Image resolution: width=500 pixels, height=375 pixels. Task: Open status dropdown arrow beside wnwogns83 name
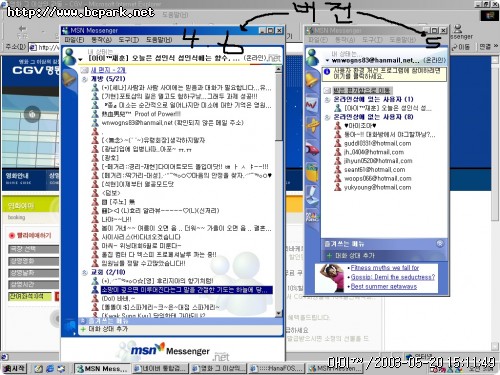click(x=327, y=61)
